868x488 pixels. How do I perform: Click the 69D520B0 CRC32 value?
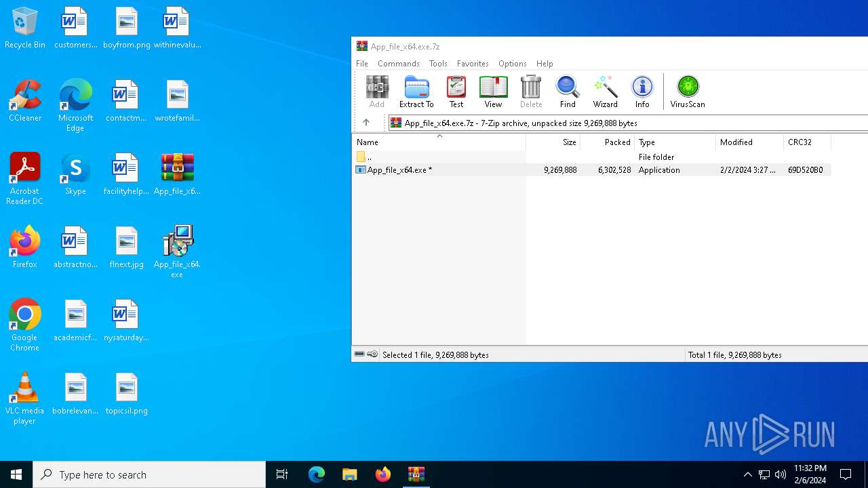tap(805, 170)
